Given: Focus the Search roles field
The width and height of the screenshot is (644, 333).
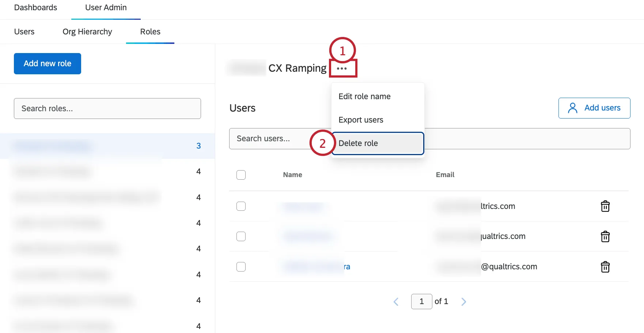Looking at the screenshot, I should point(107,108).
